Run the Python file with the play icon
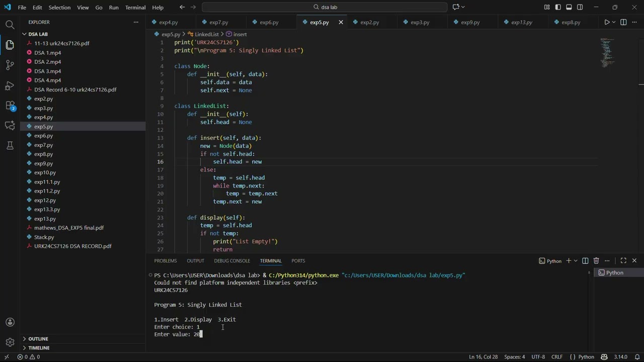644x362 pixels. click(607, 22)
